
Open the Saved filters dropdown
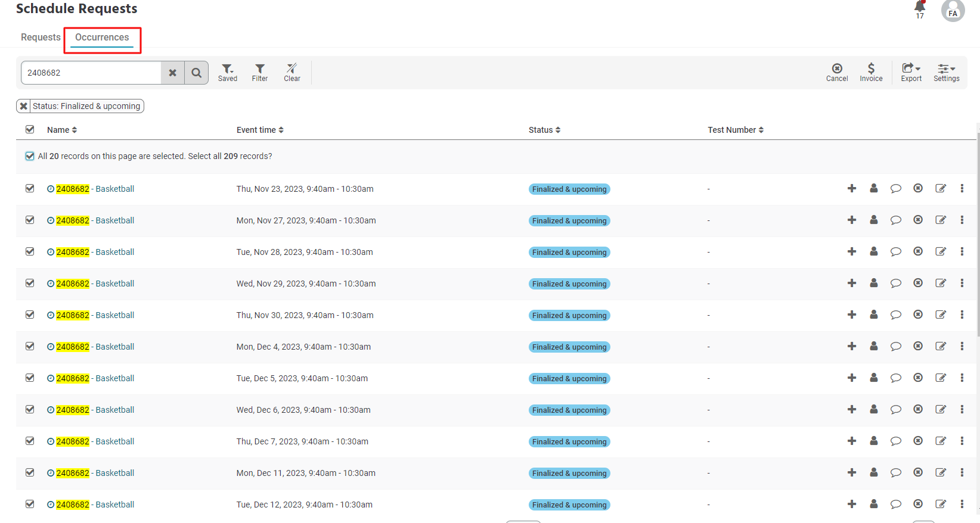pos(228,72)
